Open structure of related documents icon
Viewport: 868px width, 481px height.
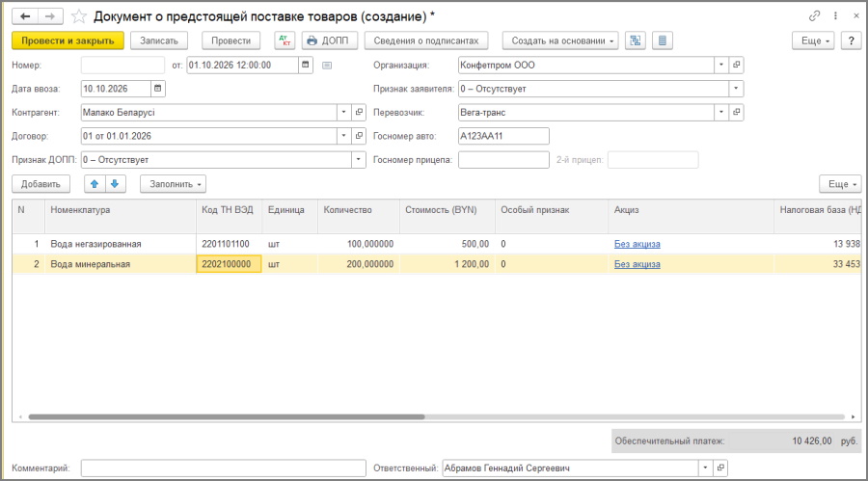(636, 40)
